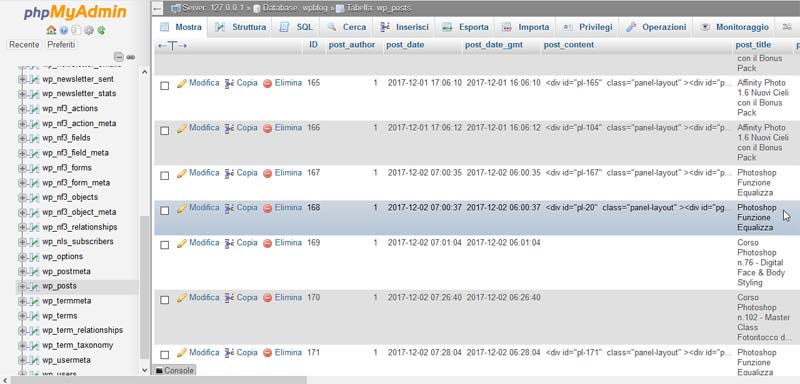Open the Inserisci tab

(405, 28)
